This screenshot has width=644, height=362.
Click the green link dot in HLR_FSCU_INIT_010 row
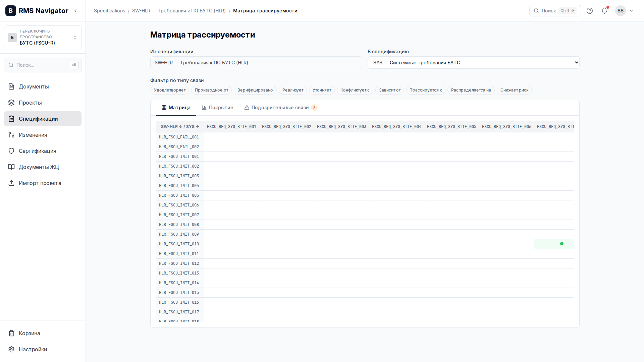tap(562, 244)
